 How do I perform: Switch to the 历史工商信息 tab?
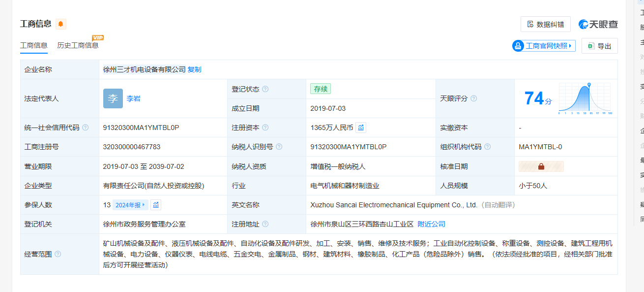point(78,45)
